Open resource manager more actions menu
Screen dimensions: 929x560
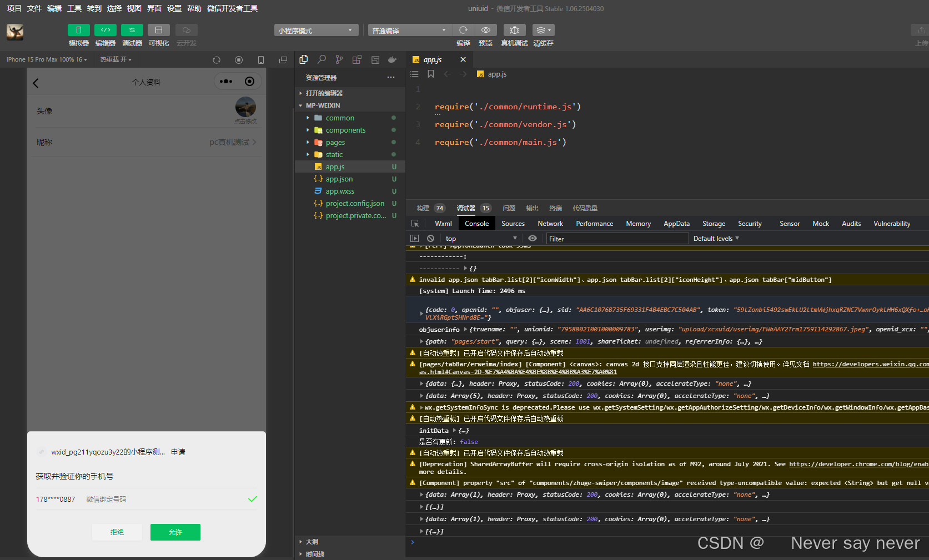point(391,77)
